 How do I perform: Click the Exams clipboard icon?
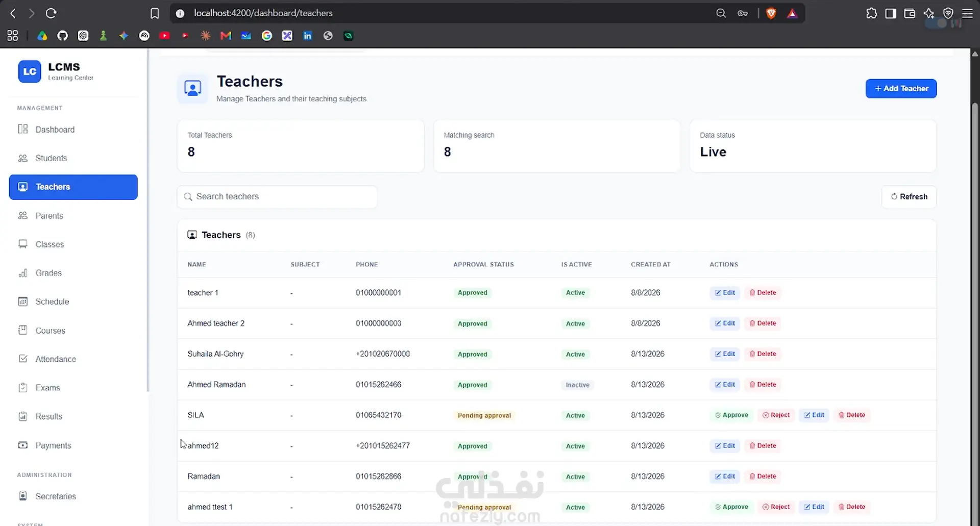[x=23, y=388]
